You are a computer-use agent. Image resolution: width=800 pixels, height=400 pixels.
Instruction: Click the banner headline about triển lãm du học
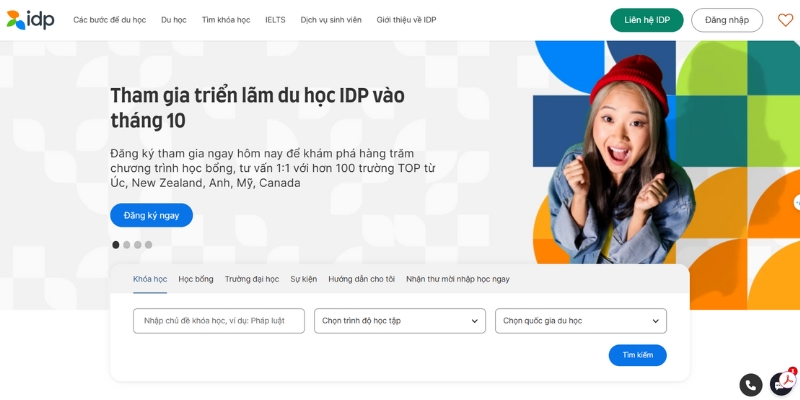tap(258, 108)
